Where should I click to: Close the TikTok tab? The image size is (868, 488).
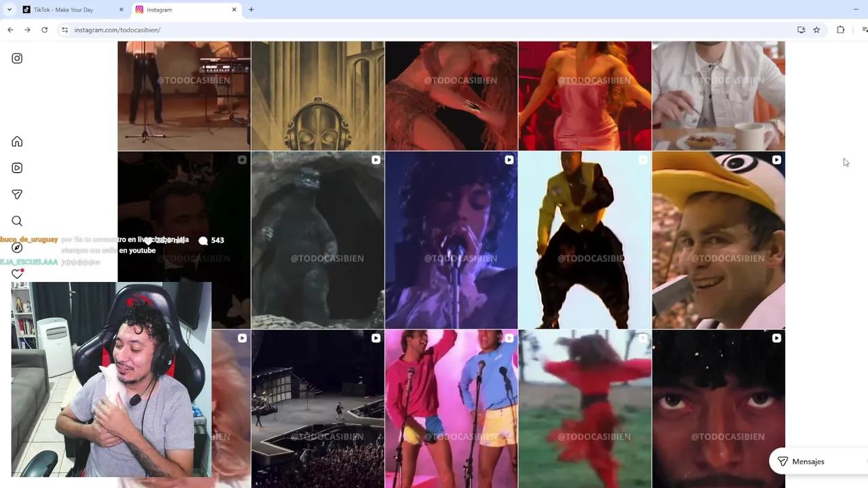click(x=121, y=9)
